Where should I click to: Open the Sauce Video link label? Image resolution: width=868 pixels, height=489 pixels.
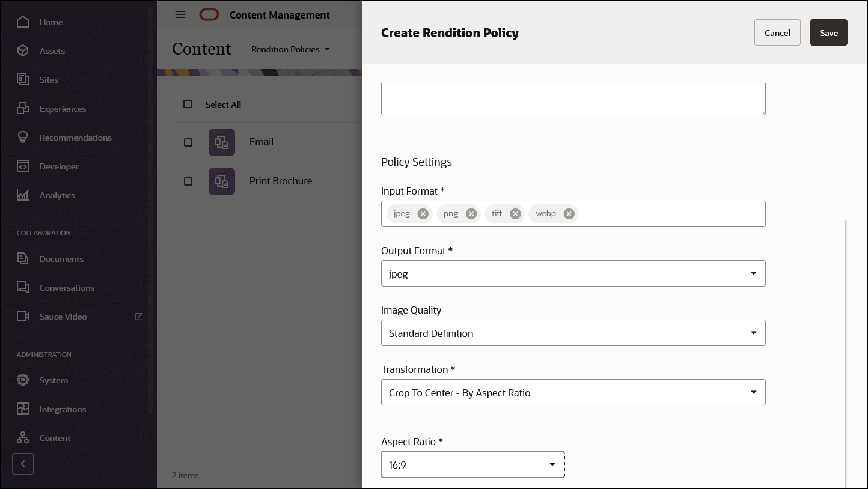(x=63, y=317)
